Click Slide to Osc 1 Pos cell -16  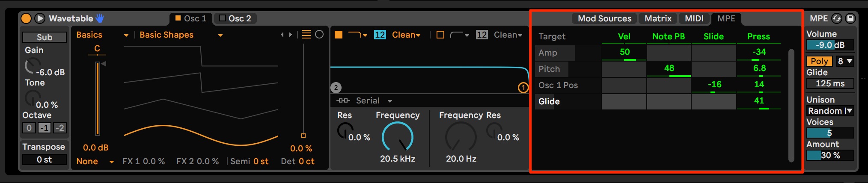pyautogui.click(x=714, y=86)
